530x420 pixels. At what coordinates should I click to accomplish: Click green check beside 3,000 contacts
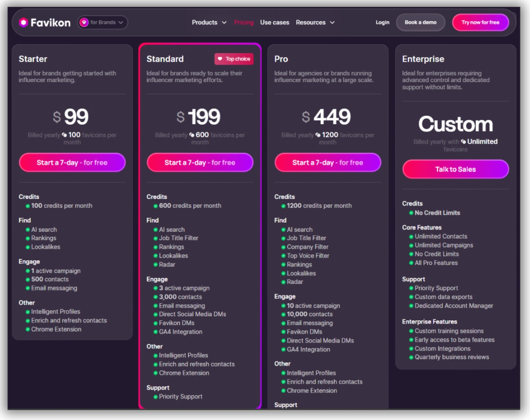pos(156,297)
